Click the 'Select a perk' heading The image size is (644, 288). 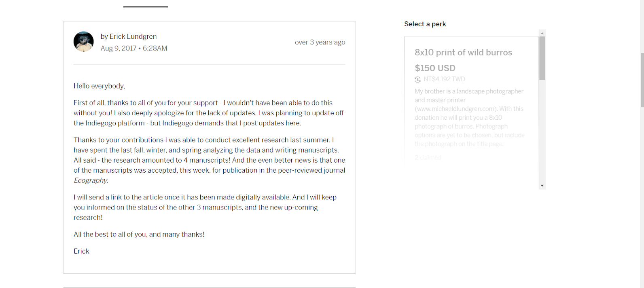click(x=425, y=24)
